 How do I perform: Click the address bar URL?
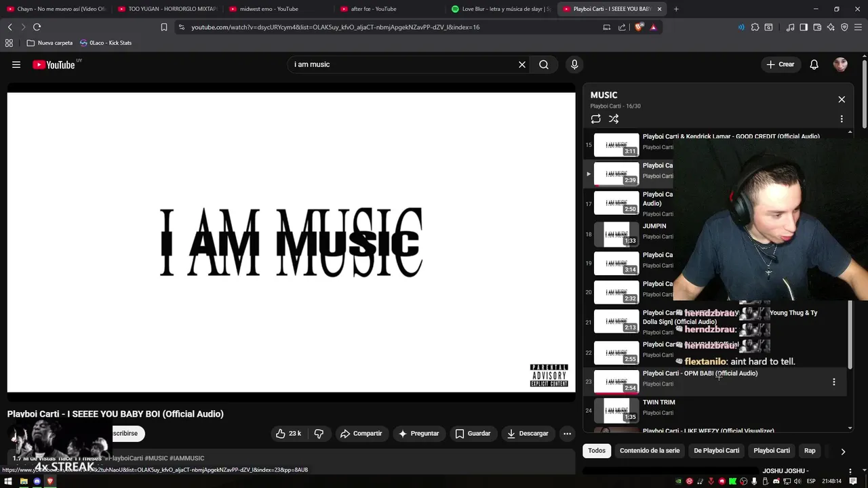coord(336,27)
